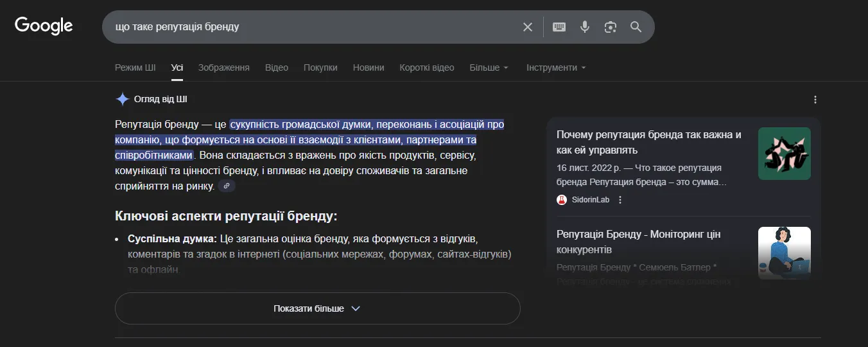Open 'Репутація Бренду - Моніторинг цін конкурентів' link
The image size is (868, 347).
click(x=639, y=242)
